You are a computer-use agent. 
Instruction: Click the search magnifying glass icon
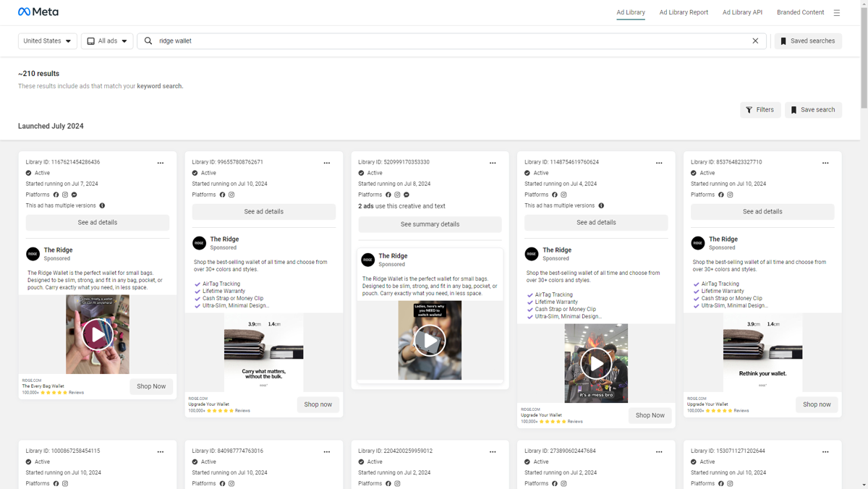pyautogui.click(x=148, y=41)
